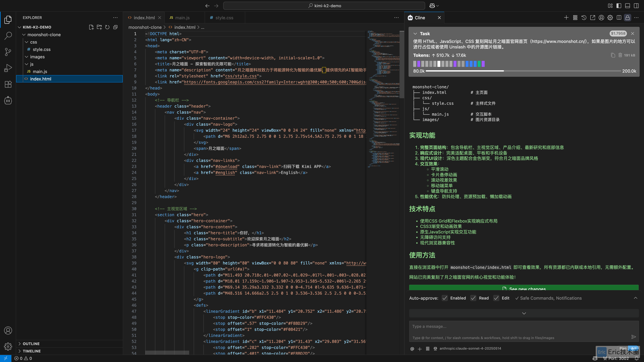
Task: Open main.js in the file tree
Action: tap(40, 71)
